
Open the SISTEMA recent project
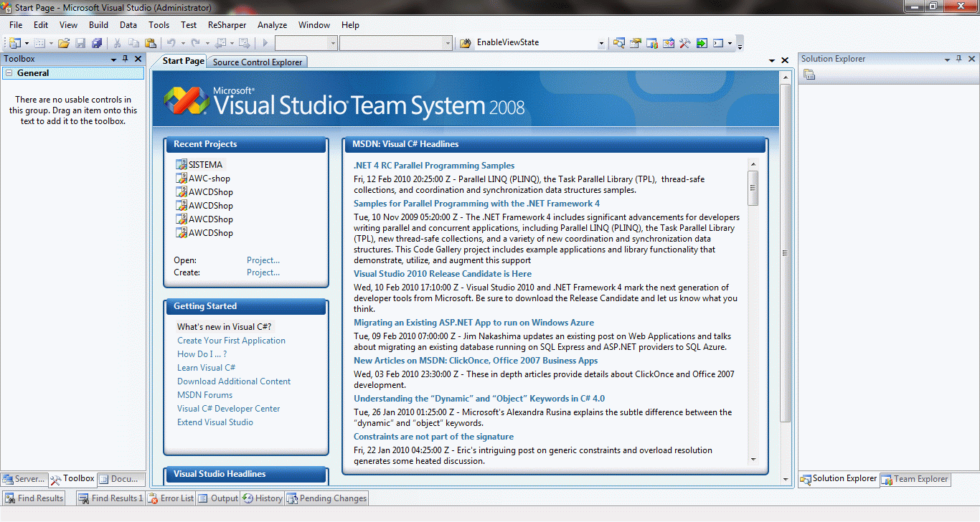(205, 165)
